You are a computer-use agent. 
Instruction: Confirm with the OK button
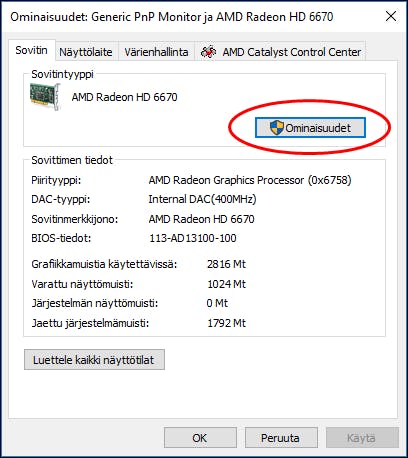(x=200, y=438)
